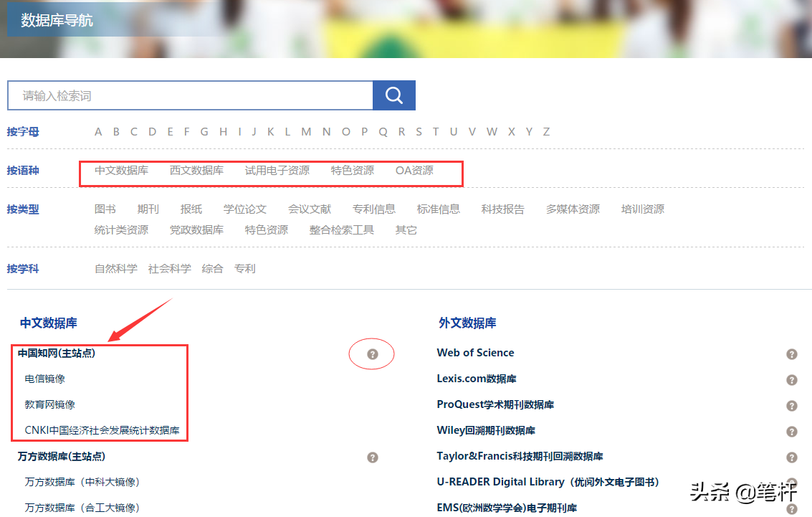The height and width of the screenshot is (517, 812).
Task: Open CNKI中国经济社会发展统计数据库
Action: (102, 430)
